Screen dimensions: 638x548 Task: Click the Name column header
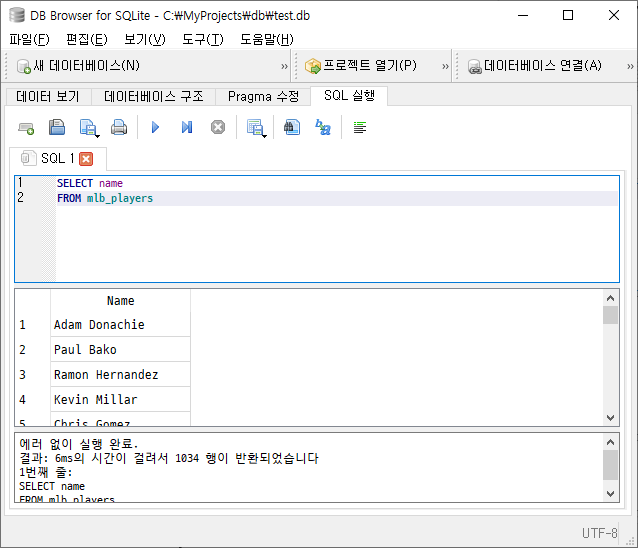[x=120, y=301]
